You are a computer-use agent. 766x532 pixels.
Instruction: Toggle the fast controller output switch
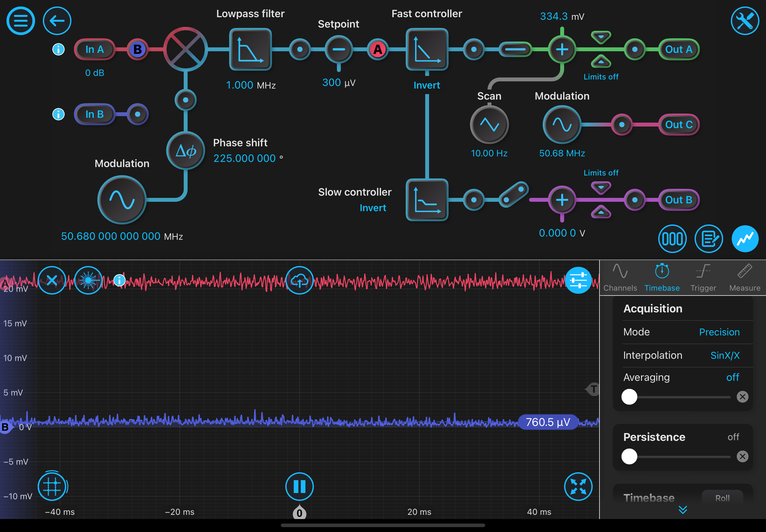[515, 49]
